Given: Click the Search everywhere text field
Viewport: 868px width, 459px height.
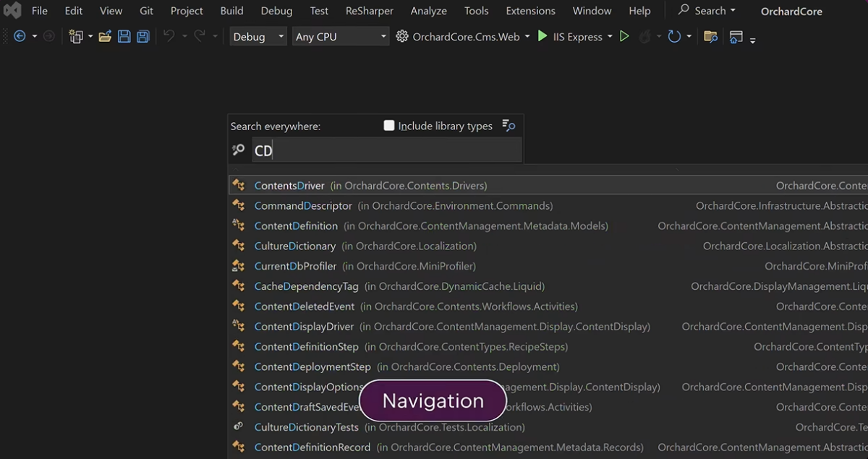Looking at the screenshot, I should (386, 150).
